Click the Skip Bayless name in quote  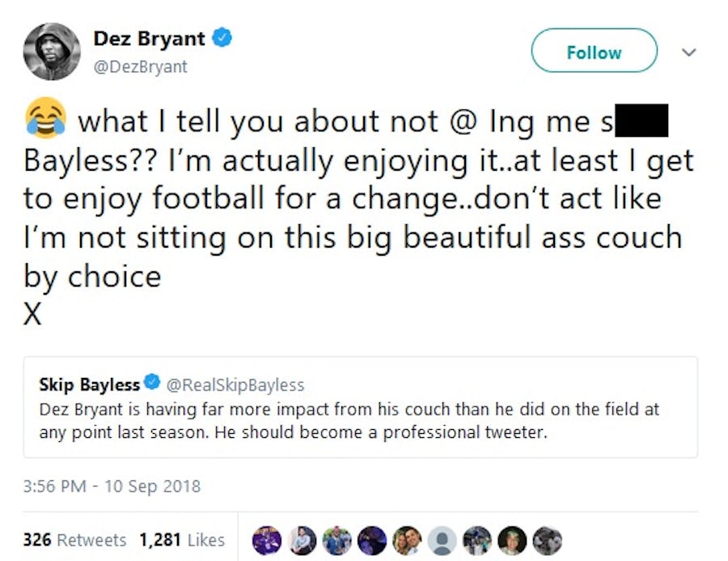pos(89,385)
